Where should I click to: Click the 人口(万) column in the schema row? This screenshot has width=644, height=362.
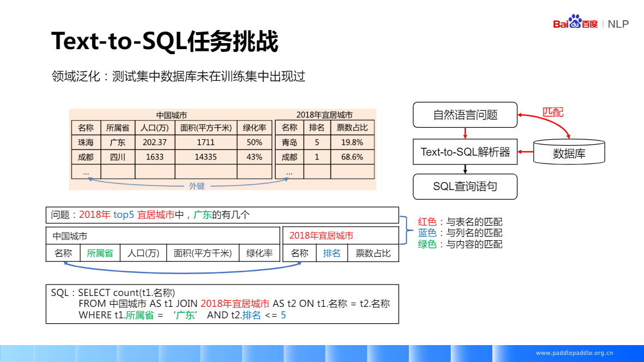pyautogui.click(x=144, y=253)
